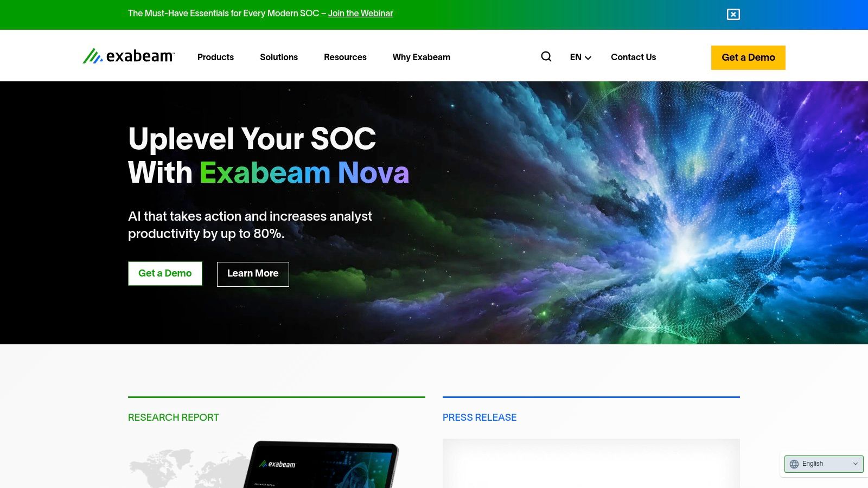Follow the Join the Webinar link
Image resolution: width=868 pixels, height=488 pixels.
point(360,14)
